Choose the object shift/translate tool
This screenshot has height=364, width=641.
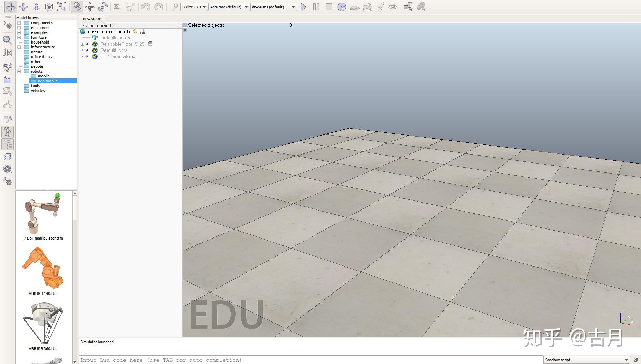coord(90,7)
